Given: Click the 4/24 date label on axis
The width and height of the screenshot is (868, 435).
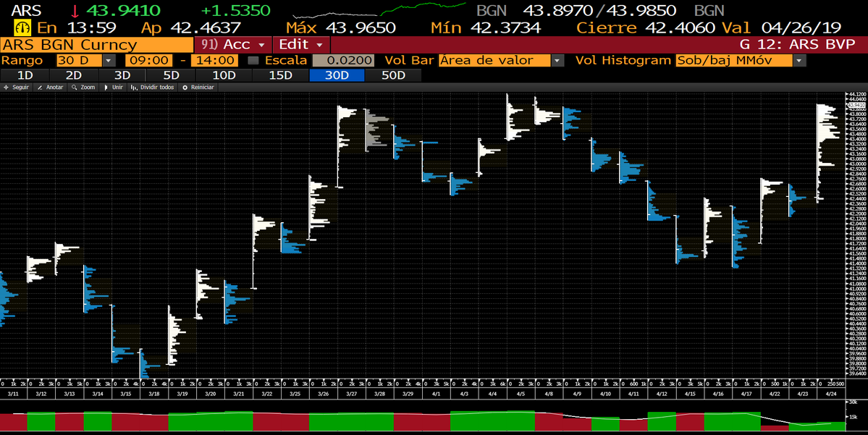Looking at the screenshot, I should (x=831, y=394).
